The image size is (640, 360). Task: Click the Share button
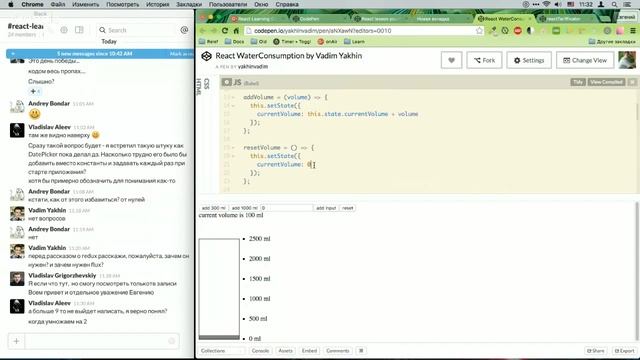(596, 351)
